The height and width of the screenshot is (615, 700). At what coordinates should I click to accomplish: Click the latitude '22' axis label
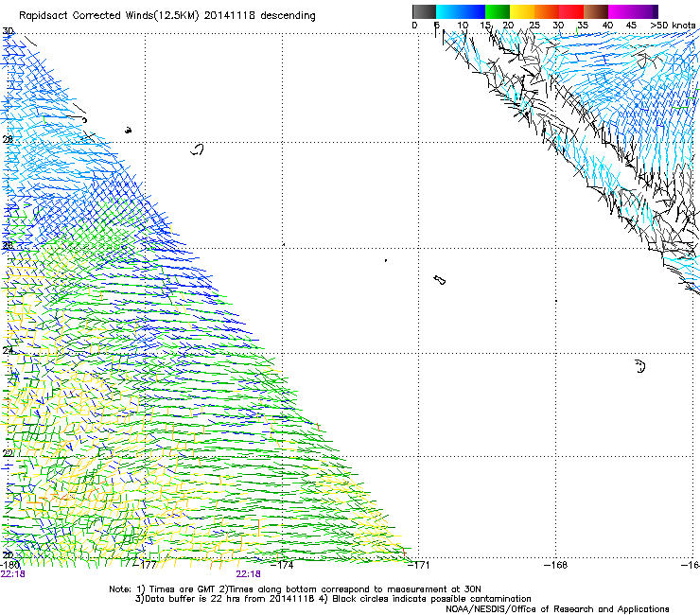point(8,453)
